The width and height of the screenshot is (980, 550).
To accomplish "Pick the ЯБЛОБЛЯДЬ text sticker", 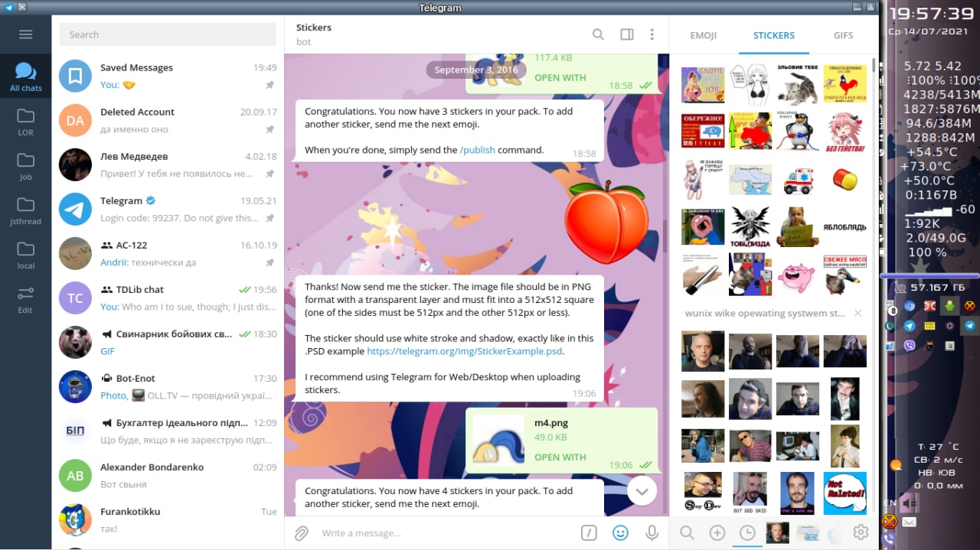I will point(844,227).
